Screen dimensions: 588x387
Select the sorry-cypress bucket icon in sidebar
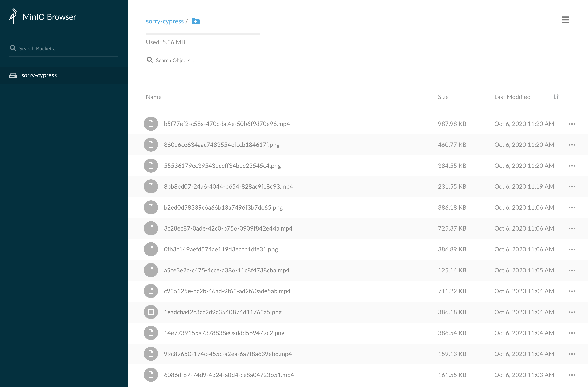[x=13, y=75]
